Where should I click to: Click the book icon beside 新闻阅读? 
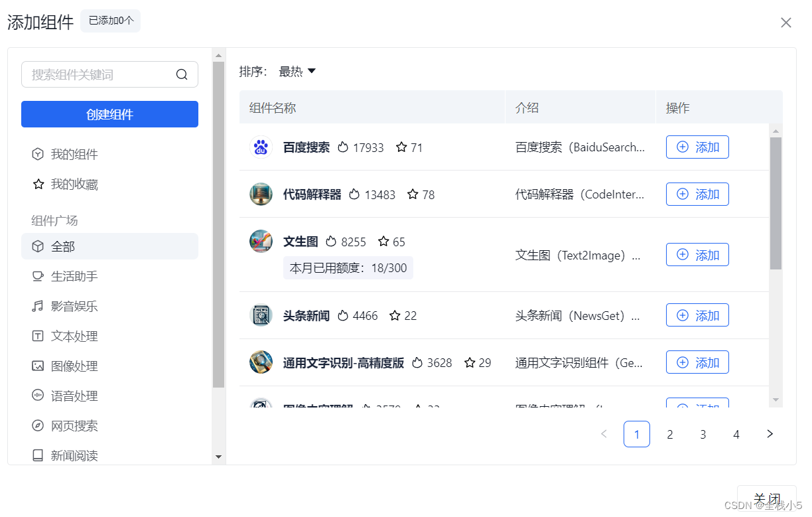38,455
